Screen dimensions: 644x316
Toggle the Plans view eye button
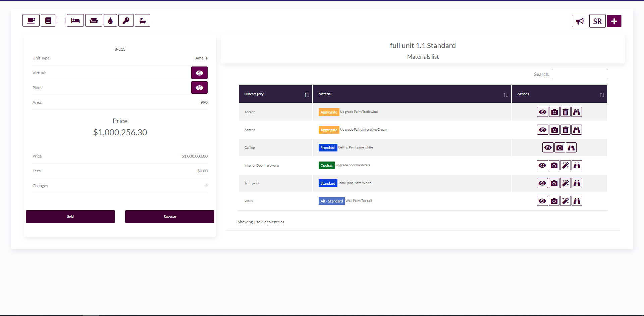tap(199, 88)
